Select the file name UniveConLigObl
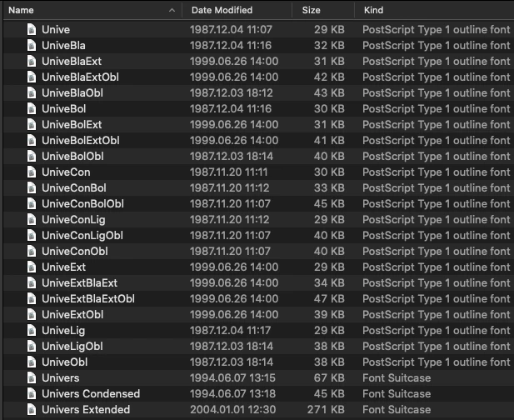Screen dimensions: 514x420 (82, 235)
